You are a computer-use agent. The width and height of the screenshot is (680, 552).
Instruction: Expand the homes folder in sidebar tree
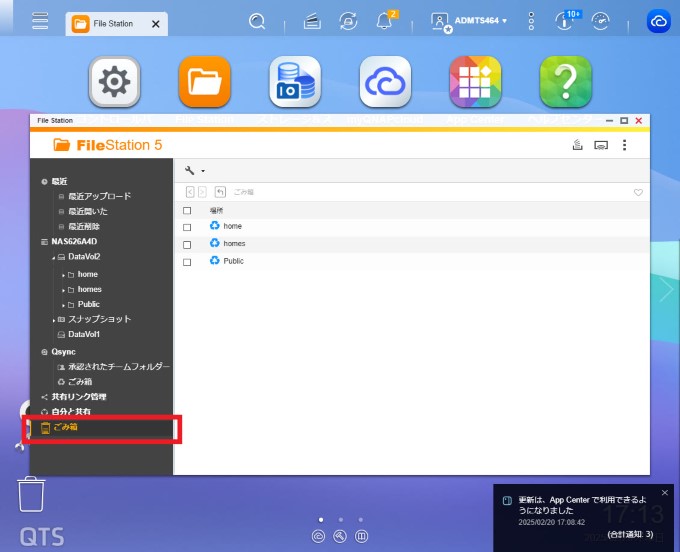tap(63, 290)
